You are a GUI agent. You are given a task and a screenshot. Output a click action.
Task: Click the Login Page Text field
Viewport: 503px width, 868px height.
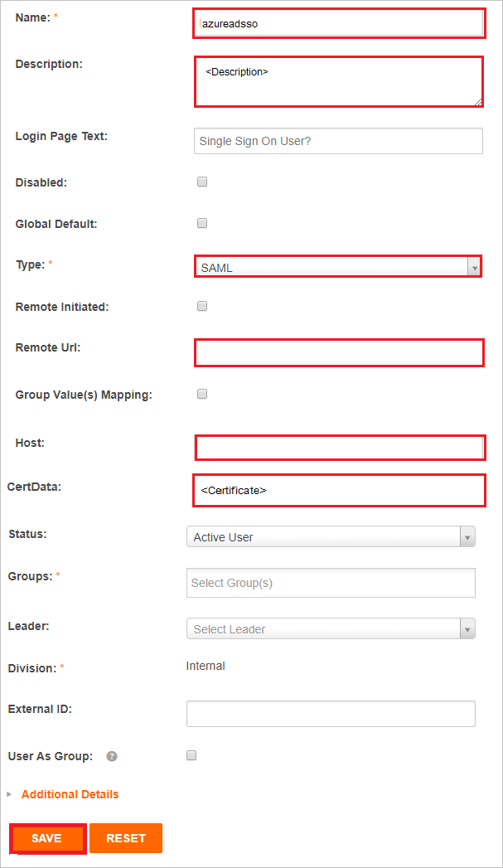338,141
